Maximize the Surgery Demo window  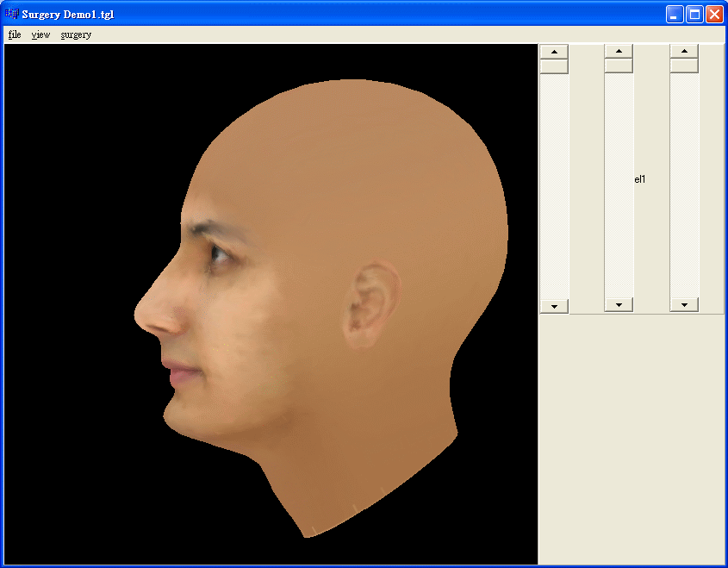(694, 14)
